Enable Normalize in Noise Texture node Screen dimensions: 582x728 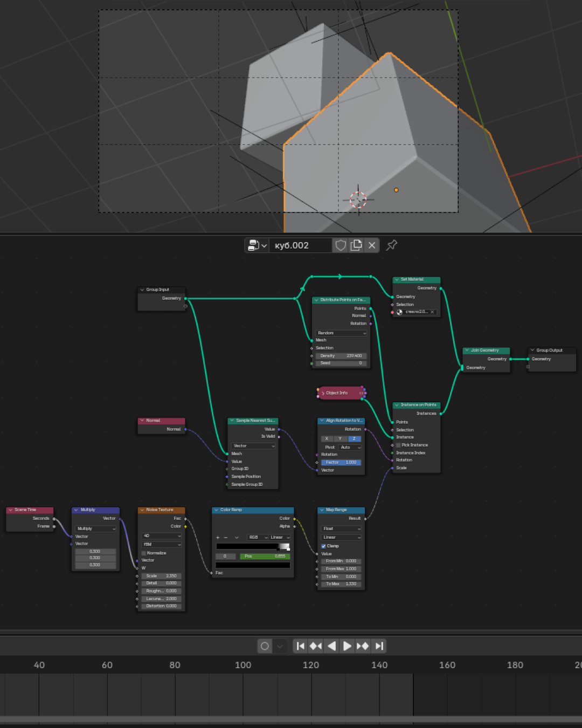[144, 553]
